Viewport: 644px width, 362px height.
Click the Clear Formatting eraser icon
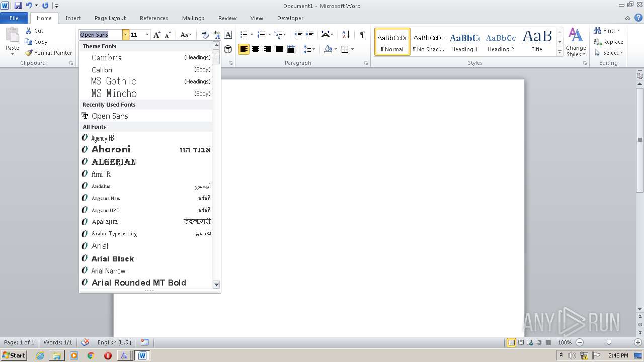(205, 35)
